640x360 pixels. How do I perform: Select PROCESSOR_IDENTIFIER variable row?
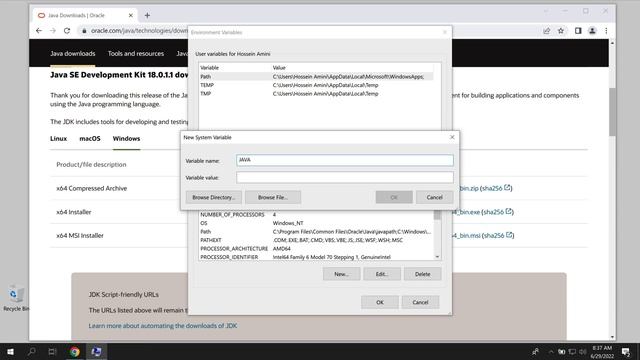coord(316,257)
